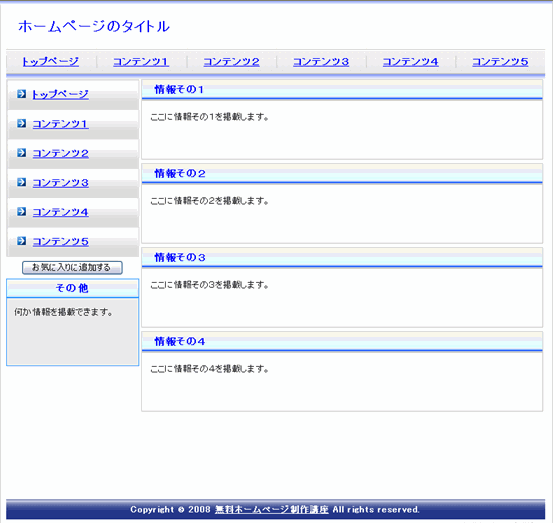Viewport: 553px width, 523px height.
Task: Select コンテンツ1 in top navigation bar
Action: click(x=141, y=62)
